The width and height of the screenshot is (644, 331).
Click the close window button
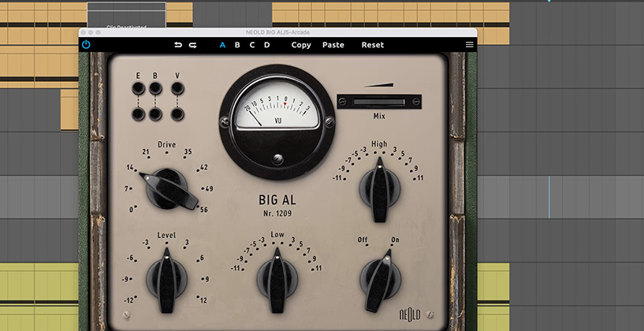click(x=84, y=32)
